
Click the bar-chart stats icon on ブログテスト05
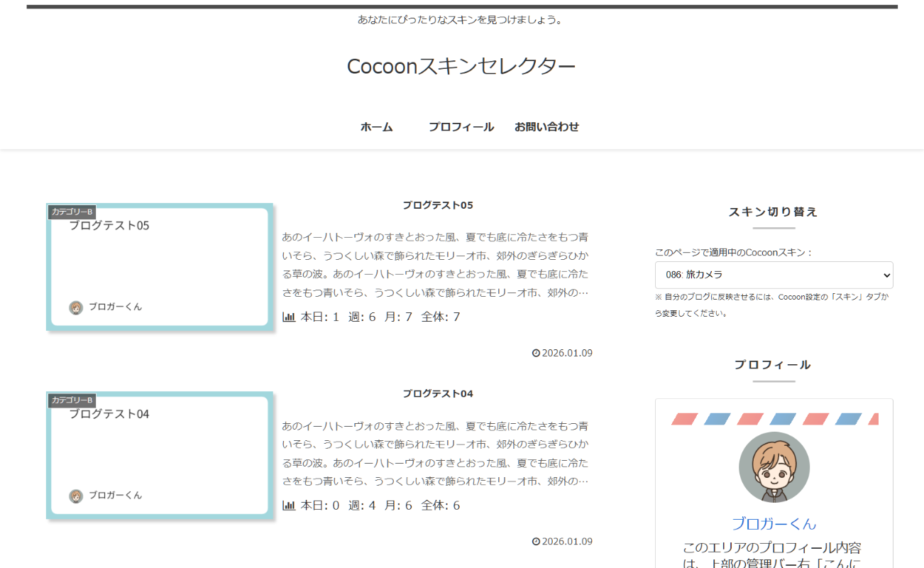[x=290, y=317]
